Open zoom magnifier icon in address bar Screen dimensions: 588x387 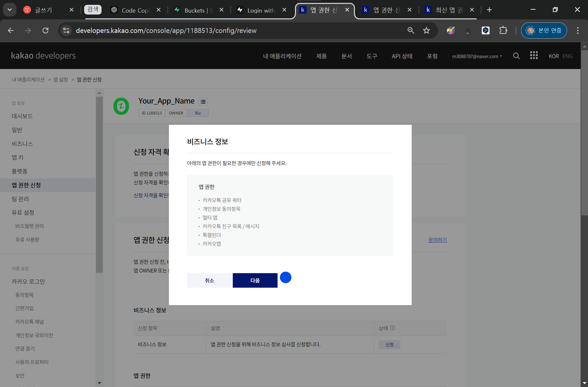pyautogui.click(x=411, y=30)
